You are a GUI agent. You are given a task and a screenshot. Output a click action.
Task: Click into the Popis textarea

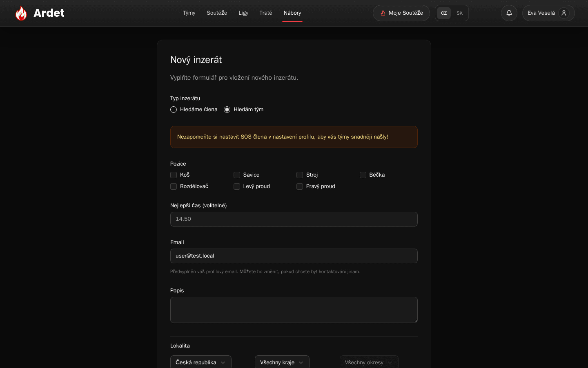click(294, 310)
